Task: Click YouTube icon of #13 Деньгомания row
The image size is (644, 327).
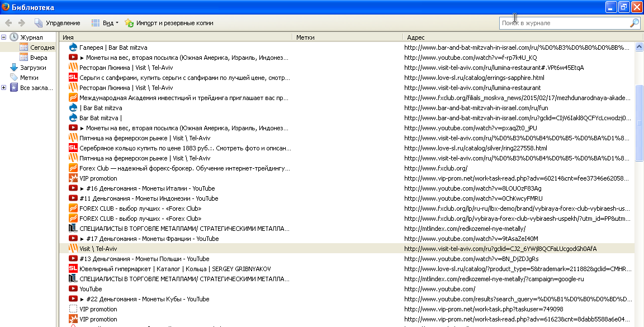Action: click(73, 259)
